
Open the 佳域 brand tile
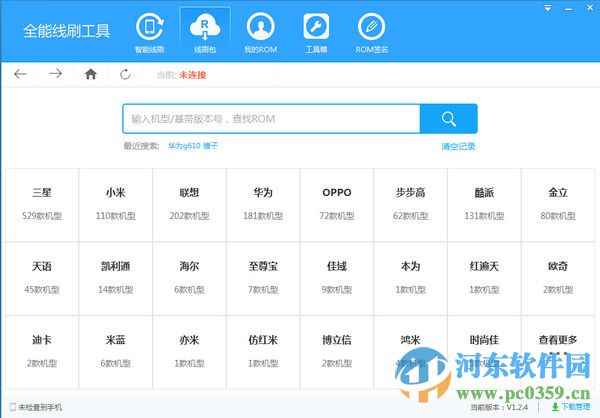point(337,279)
